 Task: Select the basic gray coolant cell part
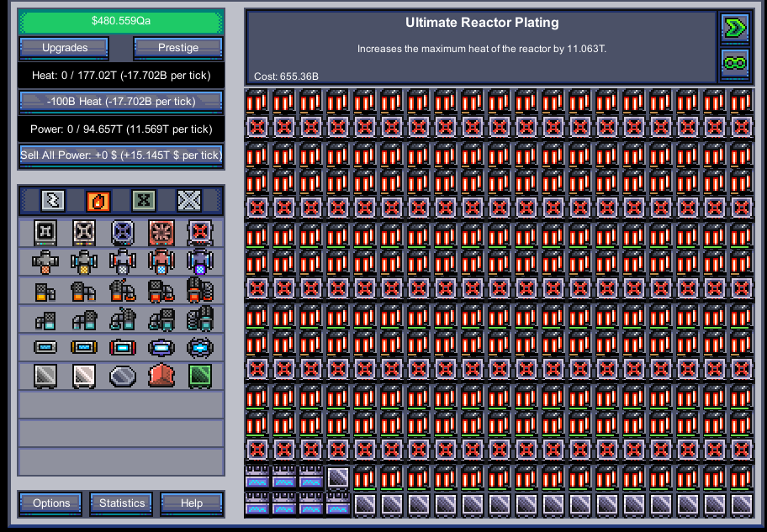(x=45, y=348)
